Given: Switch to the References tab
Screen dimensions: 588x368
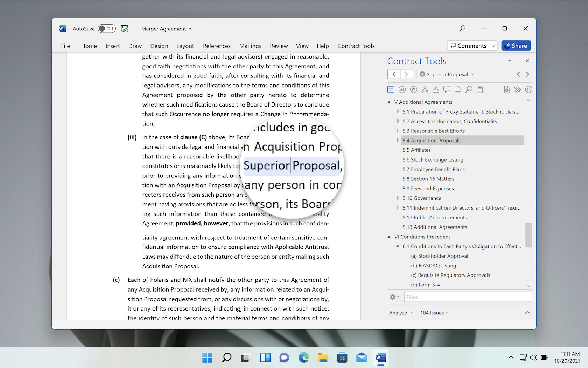Looking at the screenshot, I should pos(217,46).
